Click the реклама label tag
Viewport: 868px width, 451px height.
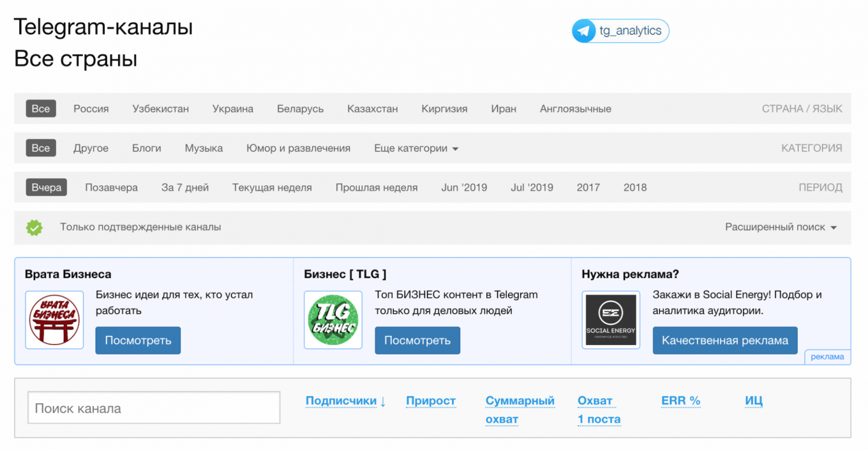tap(827, 357)
